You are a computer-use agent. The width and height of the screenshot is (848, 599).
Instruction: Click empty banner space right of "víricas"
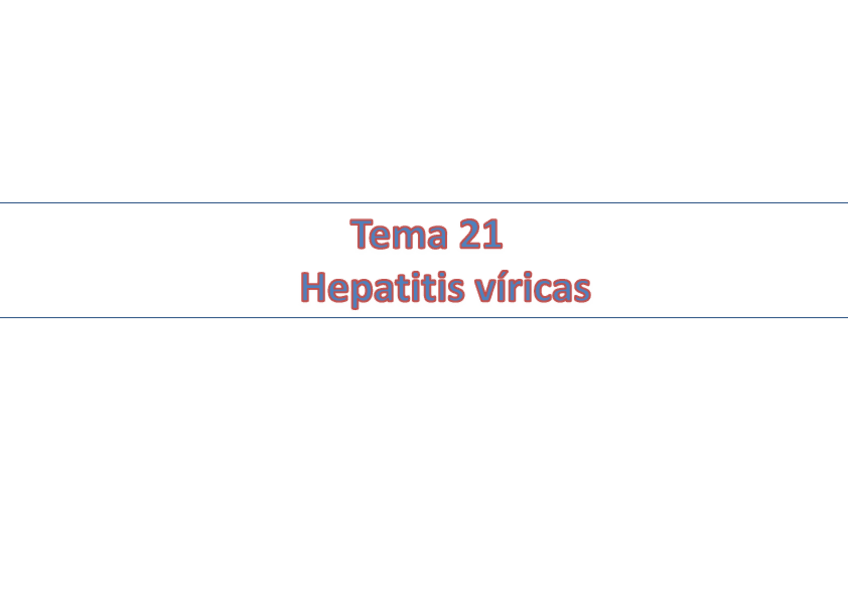(x=720, y=288)
